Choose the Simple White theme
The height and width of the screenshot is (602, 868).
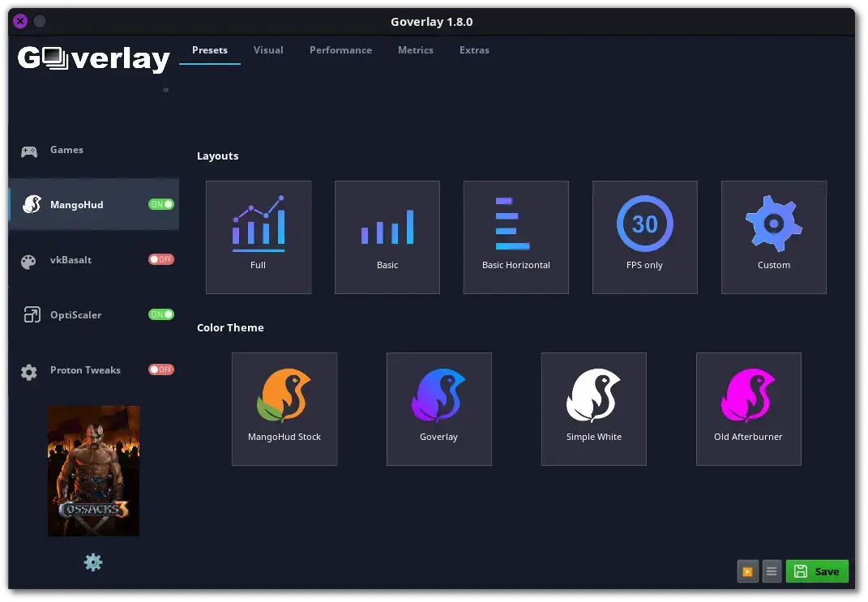(594, 409)
